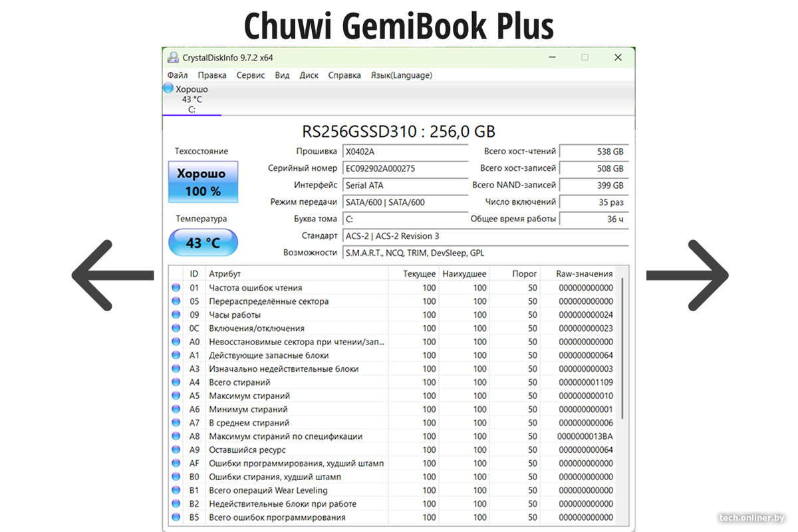This screenshot has height=532, width=798.
Task: Select the Оставшийся ресурс row
Action: point(392,450)
